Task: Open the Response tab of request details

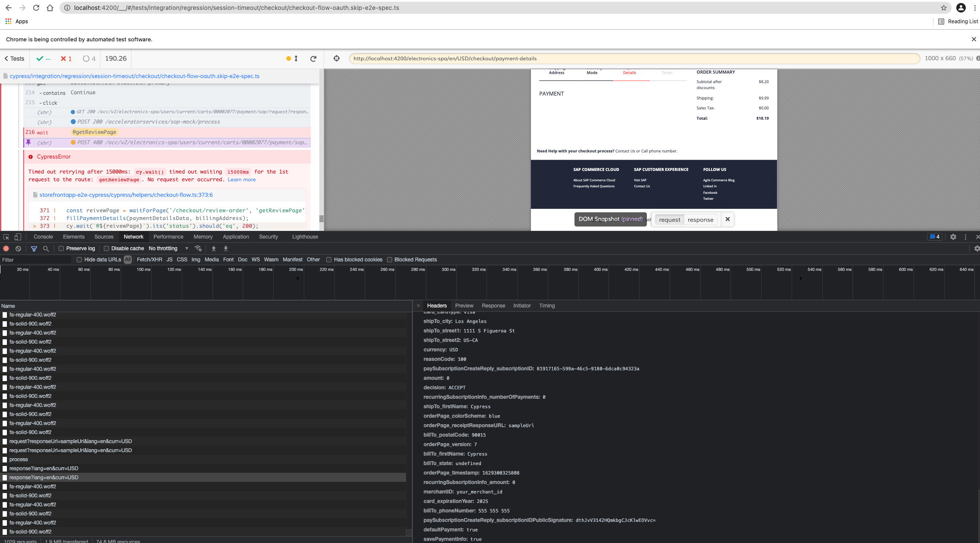Action: point(493,306)
